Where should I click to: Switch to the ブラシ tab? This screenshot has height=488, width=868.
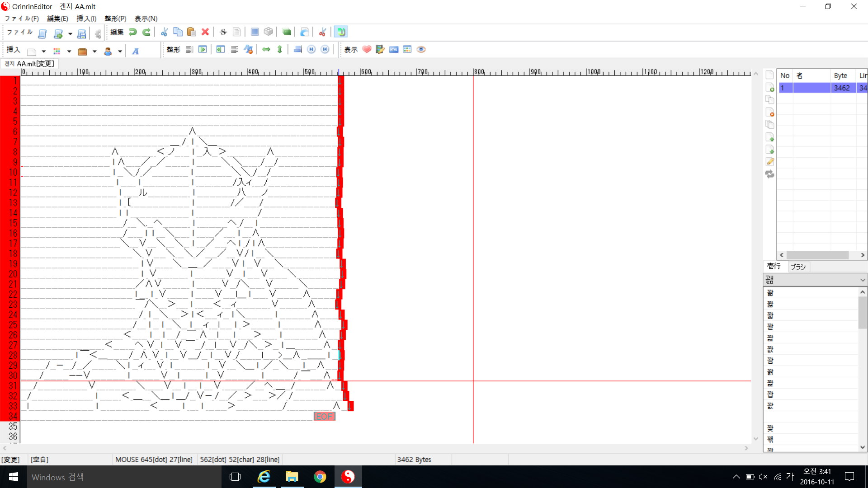798,267
